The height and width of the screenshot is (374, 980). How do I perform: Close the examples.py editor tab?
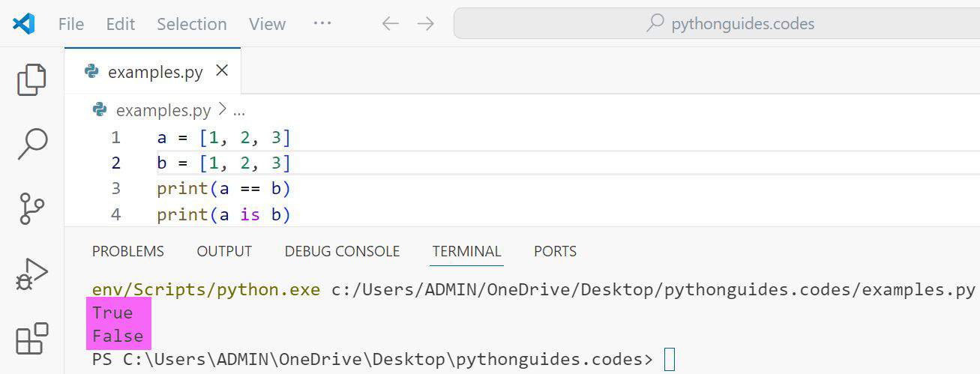coord(222,71)
